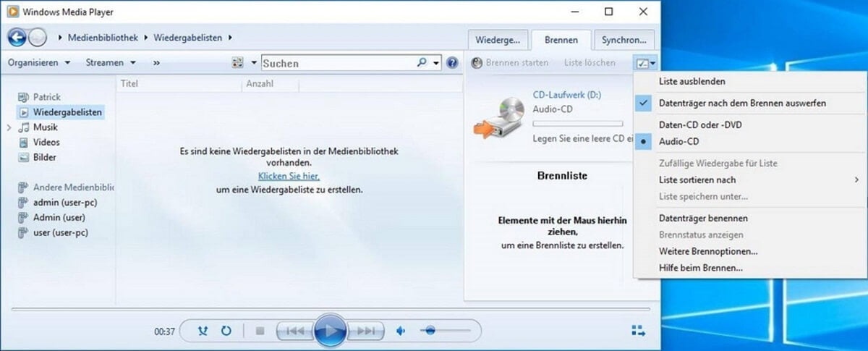This screenshot has width=868, height=351.
Task: Expand the Musik tree node
Action: 9,127
